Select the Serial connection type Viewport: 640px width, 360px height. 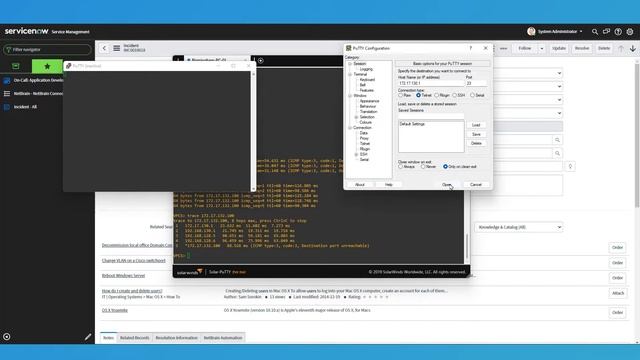tap(472, 95)
